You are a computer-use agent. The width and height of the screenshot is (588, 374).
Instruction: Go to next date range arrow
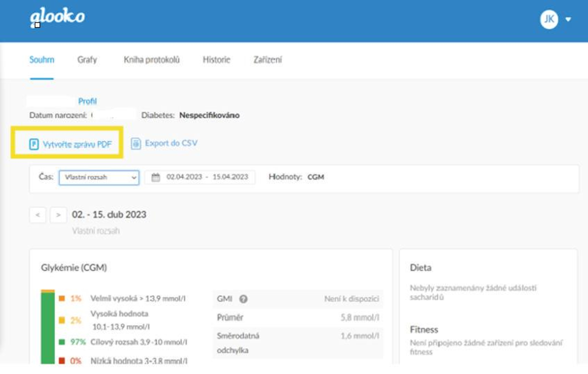click(58, 215)
